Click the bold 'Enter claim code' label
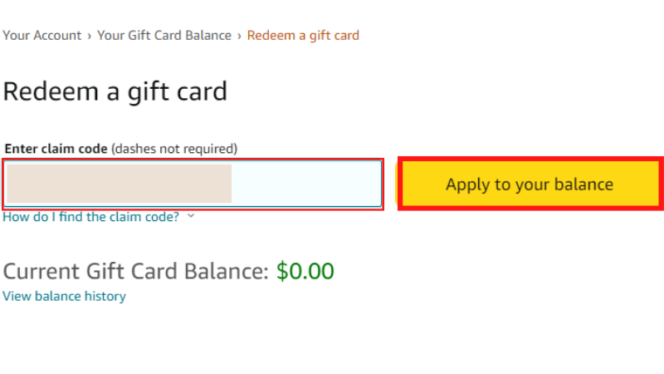 click(56, 149)
